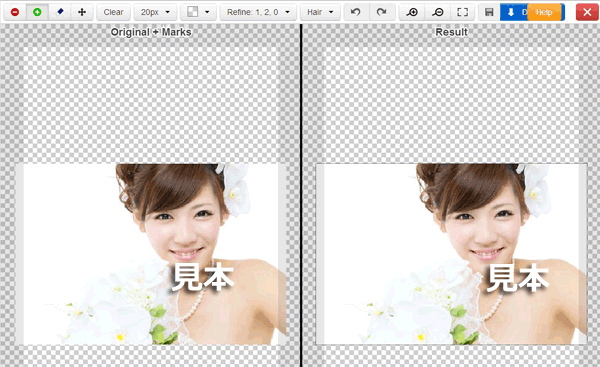Click the Original + Marks pane image
This screenshot has height=367, width=600.
click(x=151, y=254)
